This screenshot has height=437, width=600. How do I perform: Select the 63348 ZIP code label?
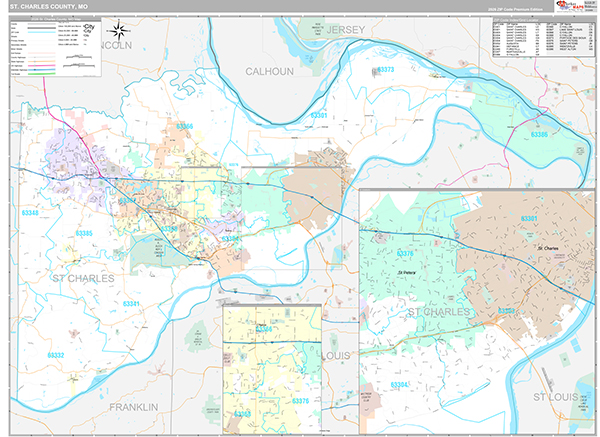point(31,212)
